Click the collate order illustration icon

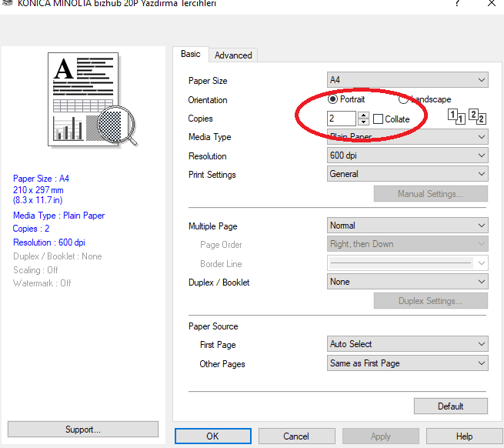467,117
